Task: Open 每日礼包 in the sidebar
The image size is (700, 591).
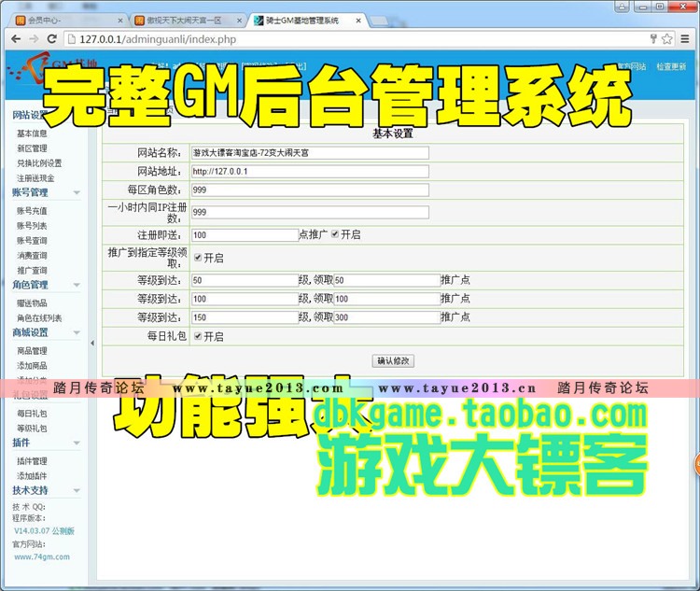Action: click(32, 414)
